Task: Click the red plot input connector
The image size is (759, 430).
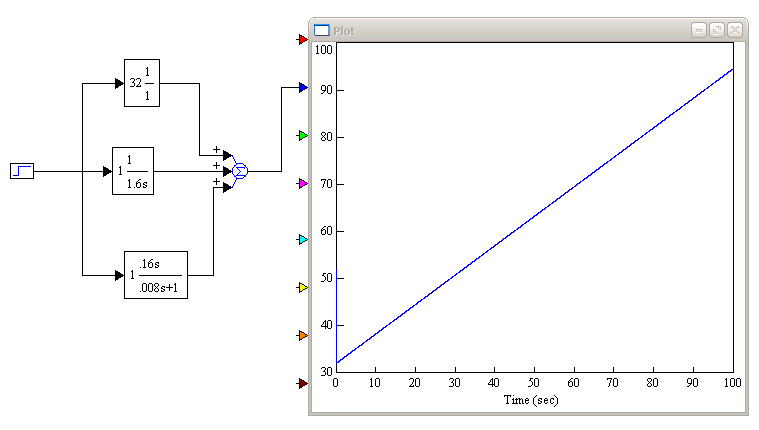Action: click(303, 40)
